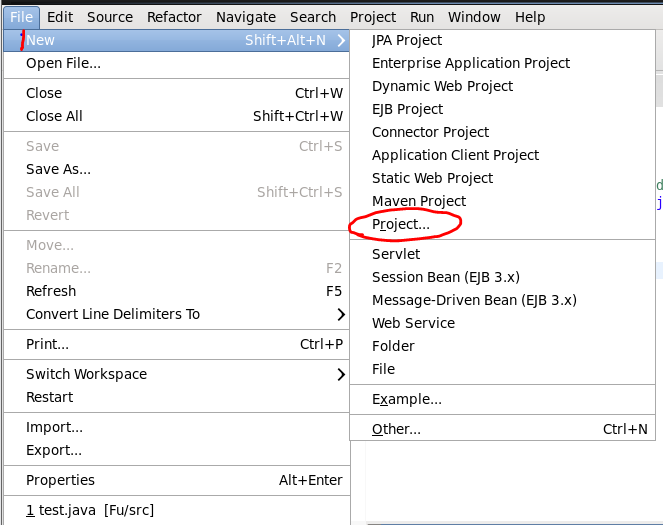
Task: Pick Session Bean (EJB 3.x)
Action: [x=446, y=277]
